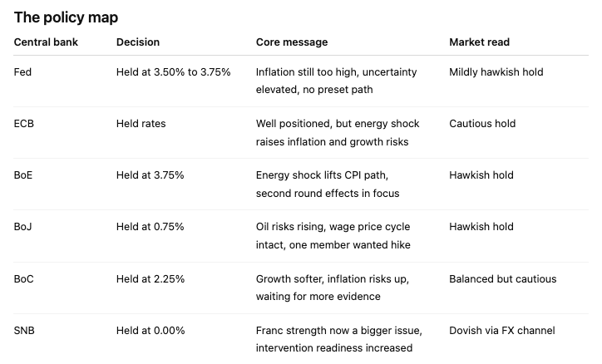The image size is (602, 364).
Task: Select the SNB row label
Action: tap(25, 331)
